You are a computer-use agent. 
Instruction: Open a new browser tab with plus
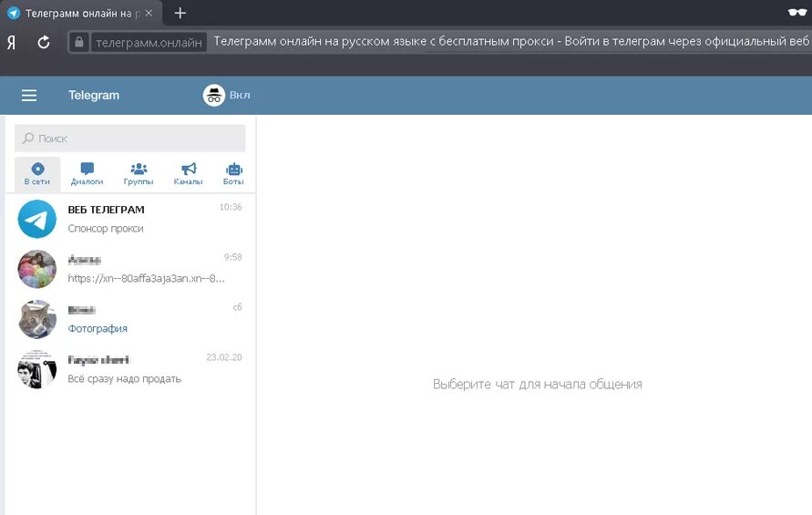[x=180, y=13]
